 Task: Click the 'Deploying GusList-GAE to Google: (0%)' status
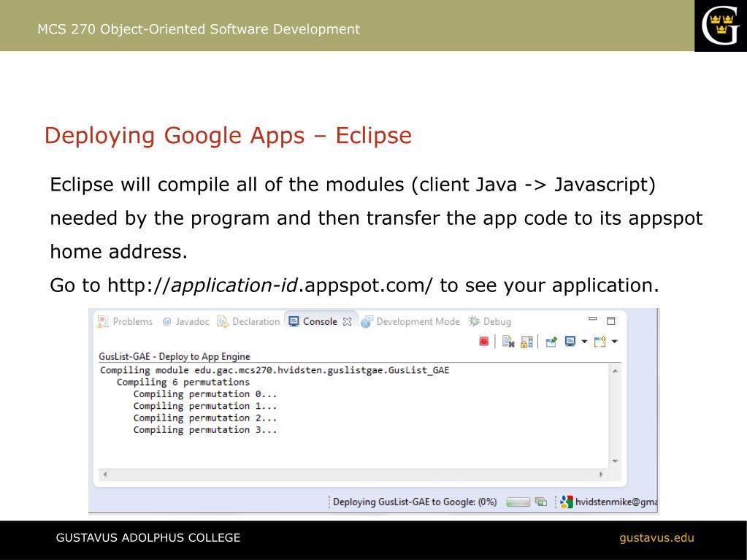point(415,502)
